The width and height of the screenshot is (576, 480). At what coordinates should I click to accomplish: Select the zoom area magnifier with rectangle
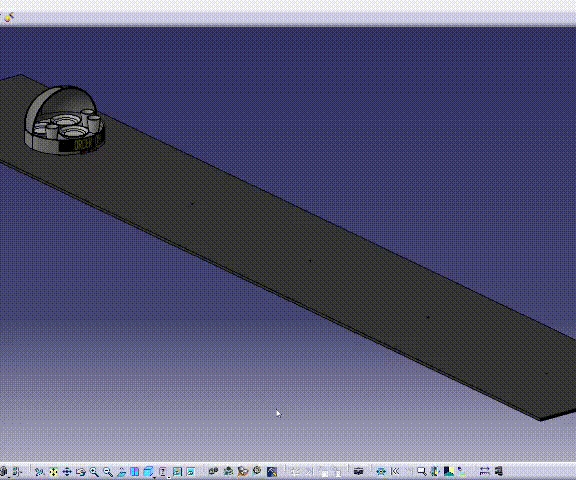point(422,472)
